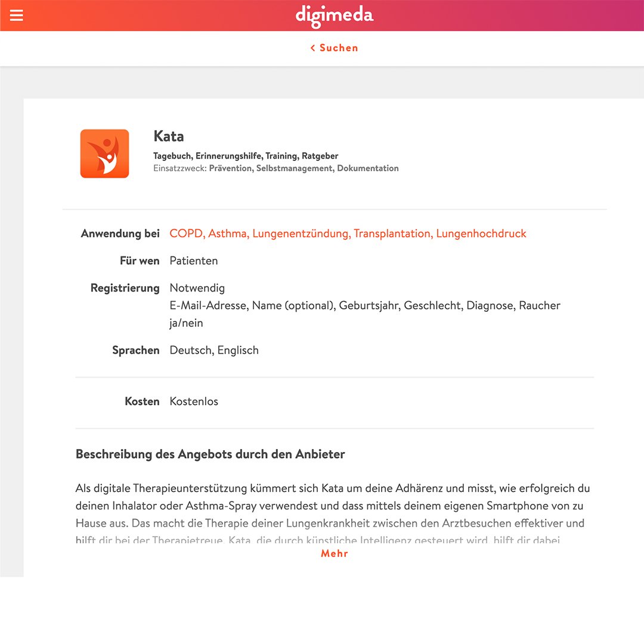Expand description with Mehr
644x644 pixels.
(x=335, y=553)
